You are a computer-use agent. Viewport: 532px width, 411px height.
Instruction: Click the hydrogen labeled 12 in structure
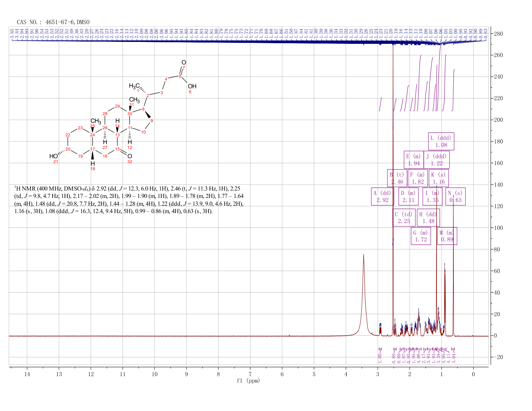130,142
